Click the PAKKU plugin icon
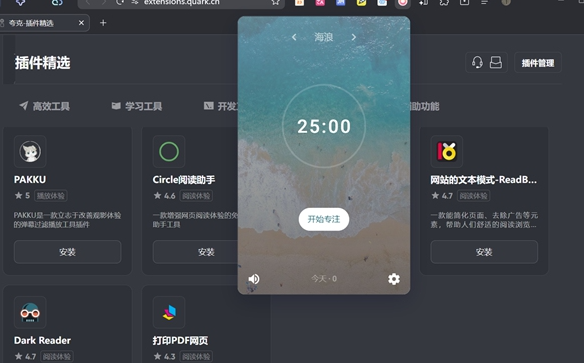 [x=30, y=152]
